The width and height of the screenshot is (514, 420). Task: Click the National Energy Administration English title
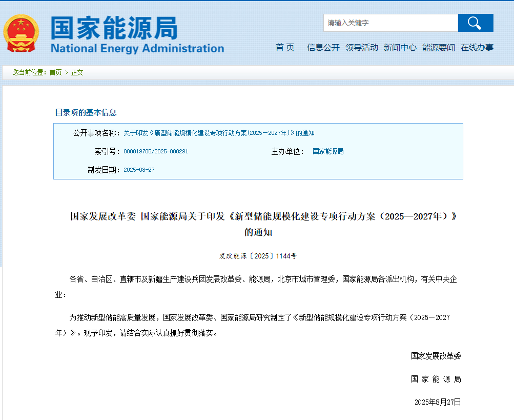[x=137, y=49]
